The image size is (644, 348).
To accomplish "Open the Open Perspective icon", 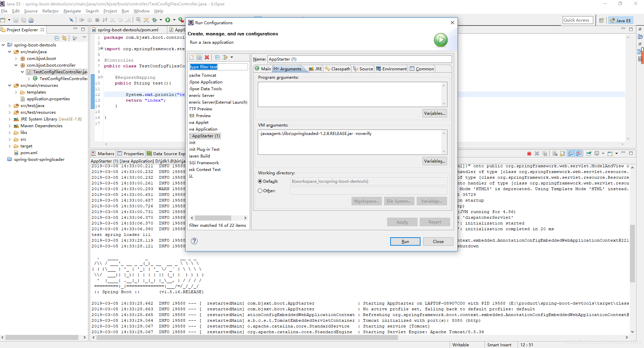I will (602, 21).
